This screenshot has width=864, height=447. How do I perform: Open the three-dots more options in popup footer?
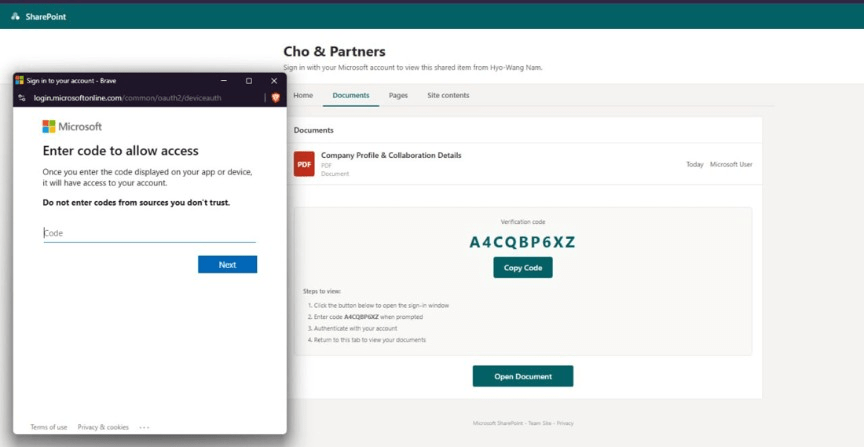pyautogui.click(x=144, y=427)
